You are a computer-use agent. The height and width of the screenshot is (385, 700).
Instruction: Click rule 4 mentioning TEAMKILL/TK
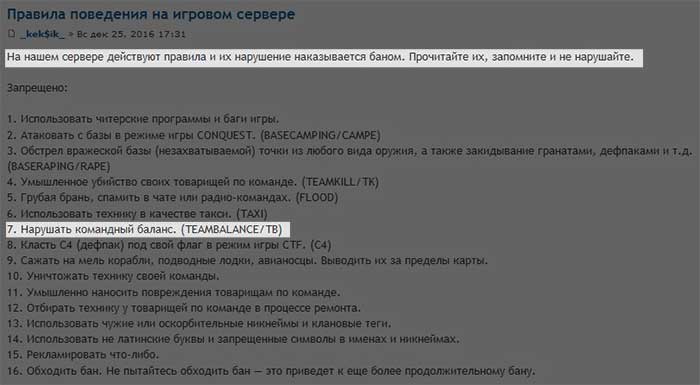pos(193,182)
